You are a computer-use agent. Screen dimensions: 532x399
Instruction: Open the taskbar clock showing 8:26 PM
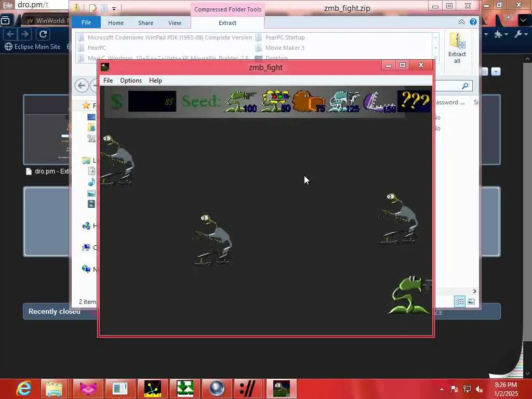coord(506,389)
